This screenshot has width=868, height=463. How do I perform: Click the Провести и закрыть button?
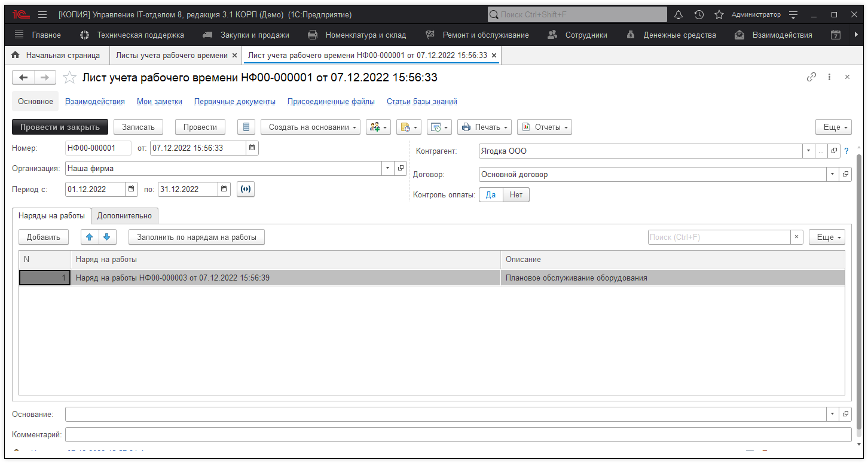click(x=60, y=127)
